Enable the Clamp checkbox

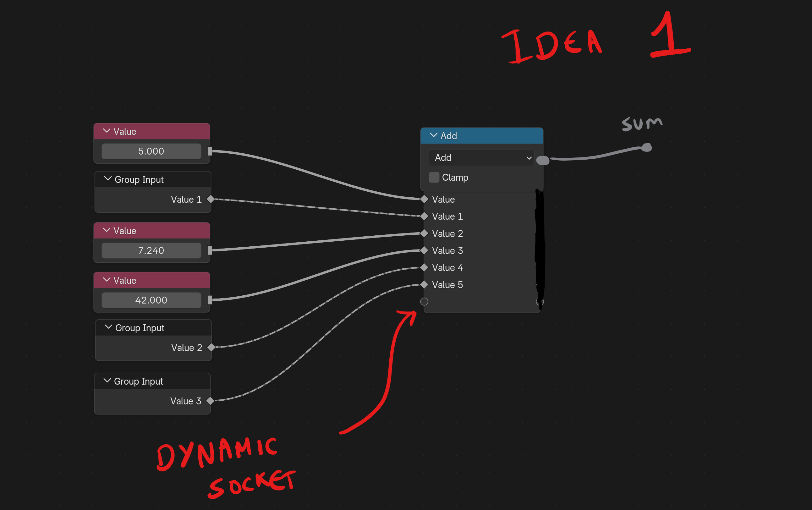point(434,178)
